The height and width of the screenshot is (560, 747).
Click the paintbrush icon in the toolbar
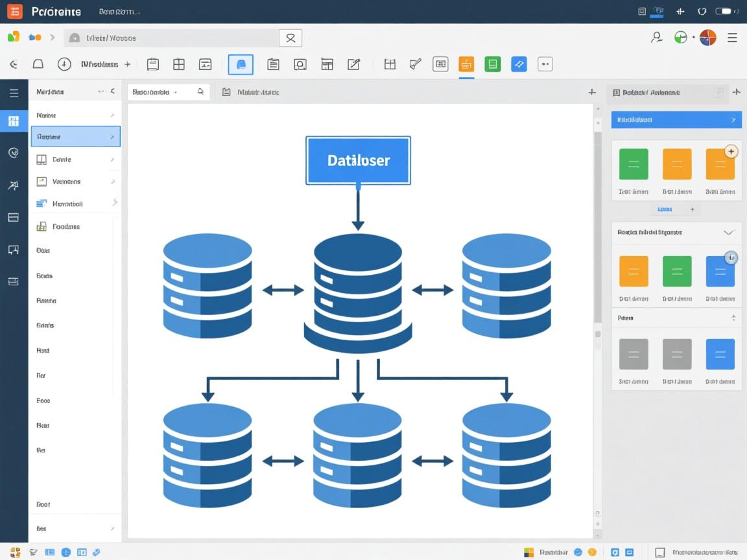(x=416, y=64)
